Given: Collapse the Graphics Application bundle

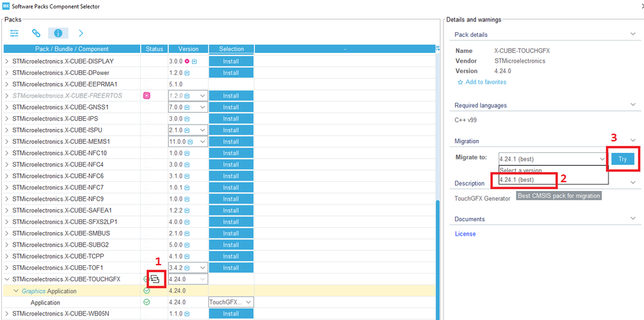Looking at the screenshot, I should (x=16, y=291).
